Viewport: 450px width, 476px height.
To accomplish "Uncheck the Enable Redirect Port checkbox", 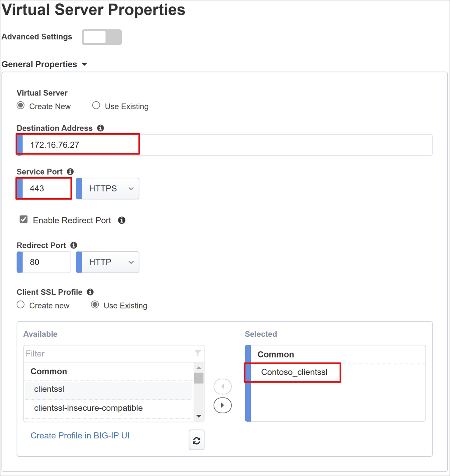I will 24,219.
